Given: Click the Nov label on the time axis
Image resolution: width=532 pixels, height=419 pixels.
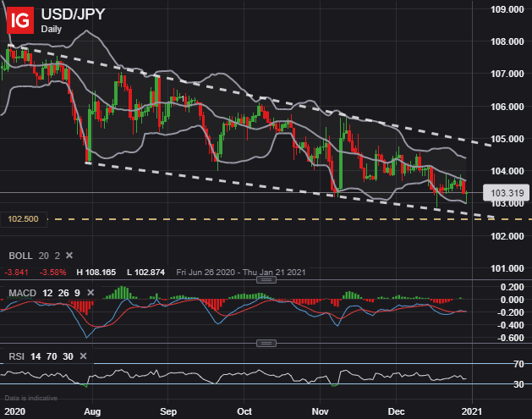Looking at the screenshot, I should pyautogui.click(x=320, y=411).
